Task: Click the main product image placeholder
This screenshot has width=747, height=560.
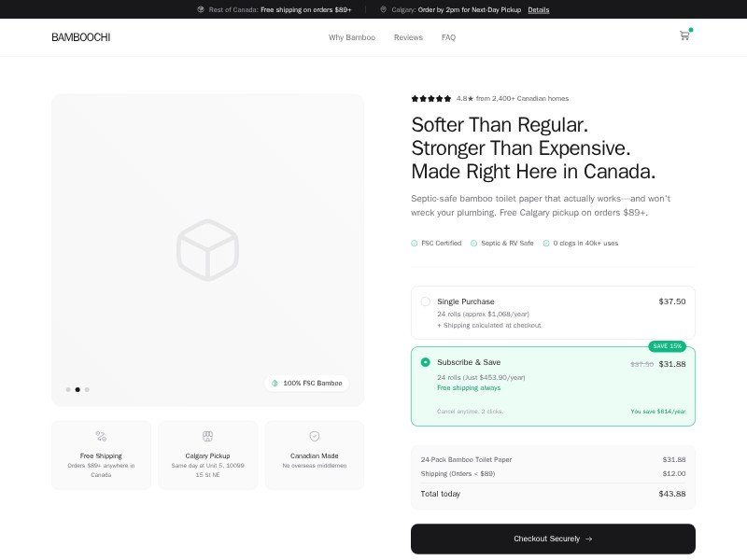Action: 207,249
